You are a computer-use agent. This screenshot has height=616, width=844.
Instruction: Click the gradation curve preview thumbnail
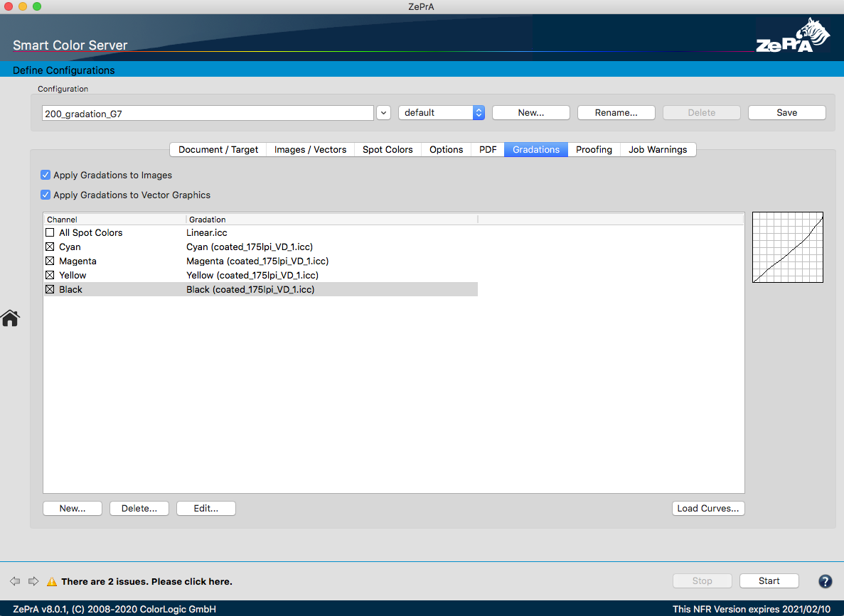(788, 247)
